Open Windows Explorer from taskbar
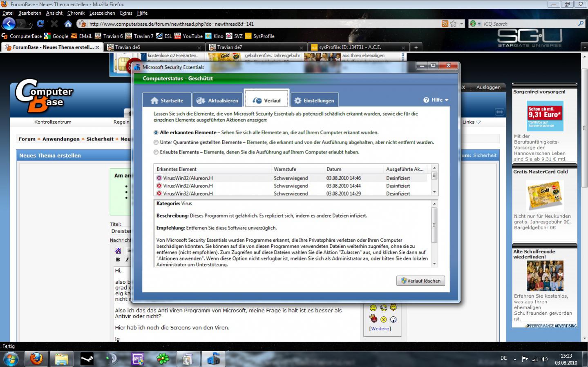 [x=61, y=359]
